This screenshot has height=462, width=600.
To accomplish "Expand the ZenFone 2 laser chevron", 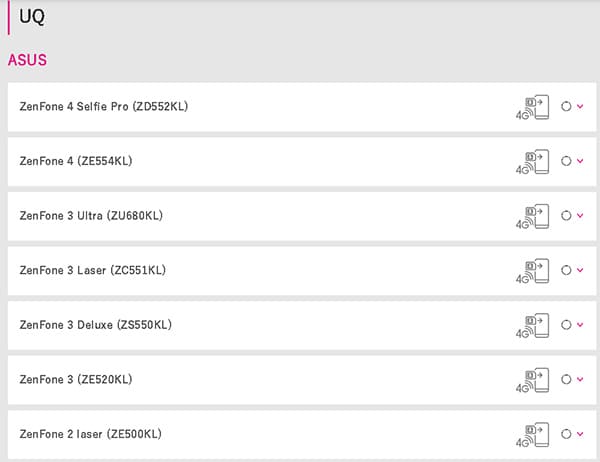I will tap(580, 434).
